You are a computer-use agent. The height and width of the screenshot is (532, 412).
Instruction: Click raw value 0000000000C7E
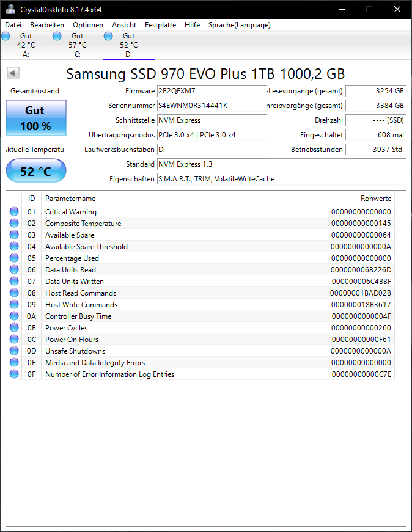tap(361, 374)
